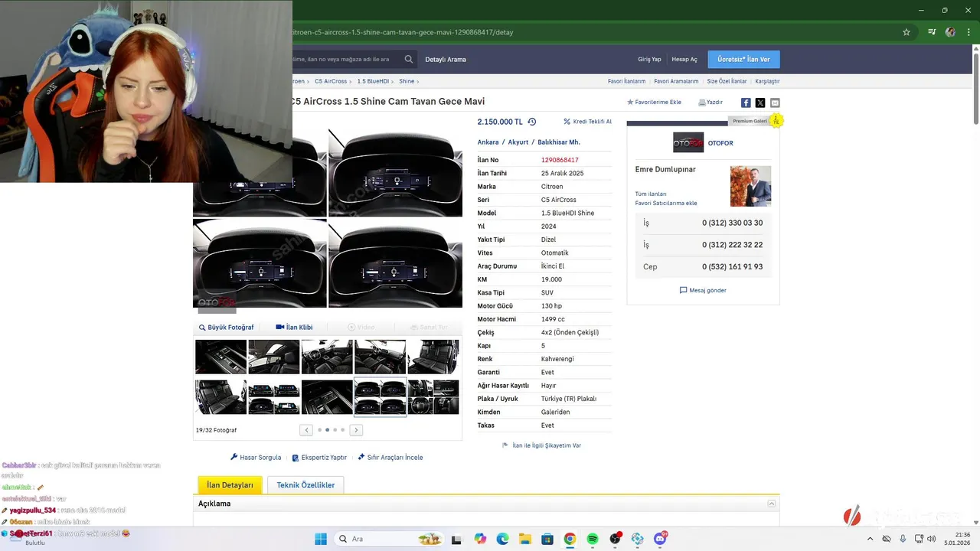Open OBS Studio from the taskbar
Image resolution: width=980 pixels, height=551 pixels.
pyautogui.click(x=615, y=539)
